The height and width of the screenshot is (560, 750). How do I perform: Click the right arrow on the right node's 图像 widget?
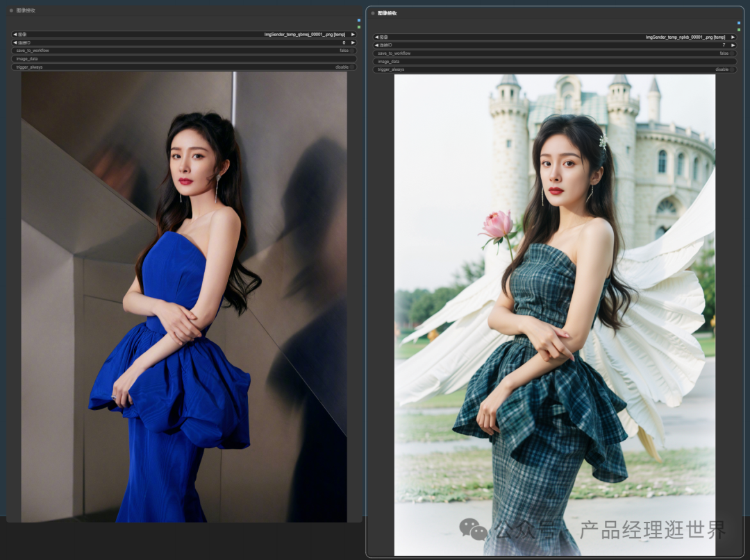pos(732,35)
